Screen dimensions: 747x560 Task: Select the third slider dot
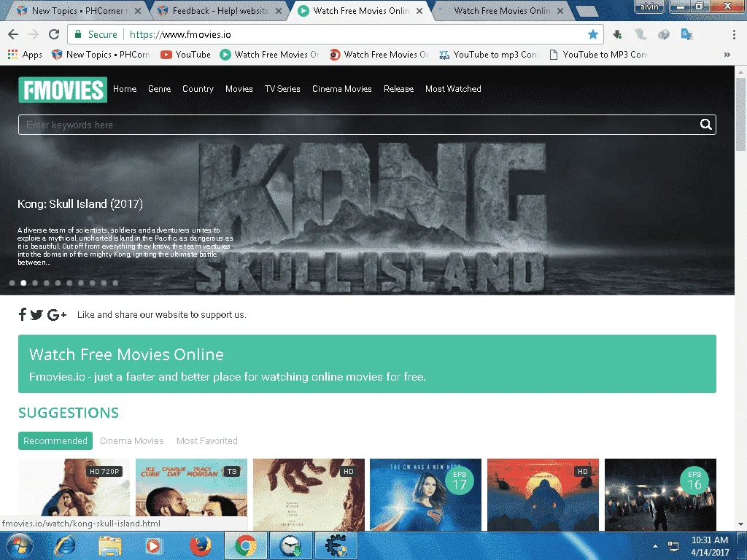(35, 283)
